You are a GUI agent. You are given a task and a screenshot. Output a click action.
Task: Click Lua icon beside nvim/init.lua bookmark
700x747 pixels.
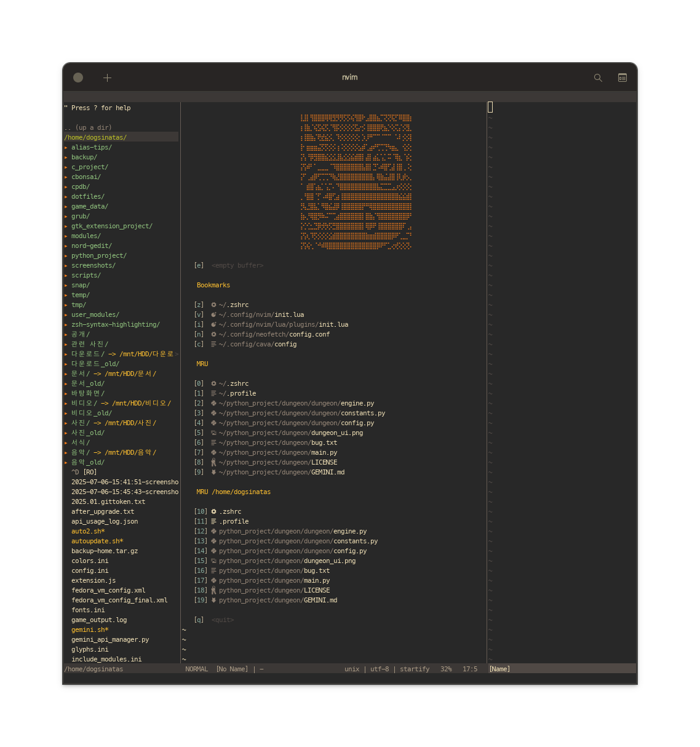[213, 314]
